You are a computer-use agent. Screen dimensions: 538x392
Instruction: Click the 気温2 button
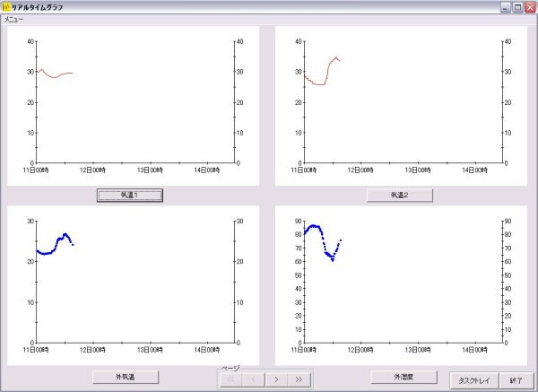pos(399,195)
